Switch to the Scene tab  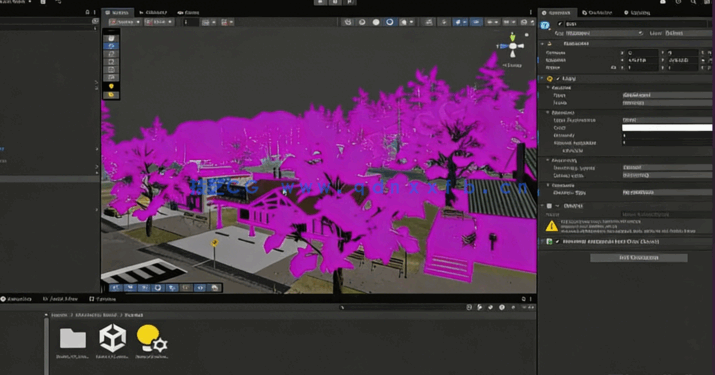pyautogui.click(x=117, y=12)
